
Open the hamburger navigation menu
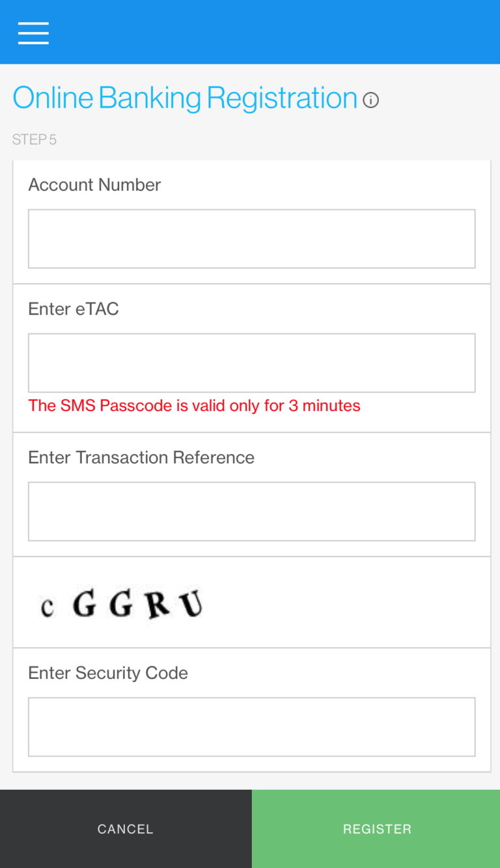pos(33,33)
